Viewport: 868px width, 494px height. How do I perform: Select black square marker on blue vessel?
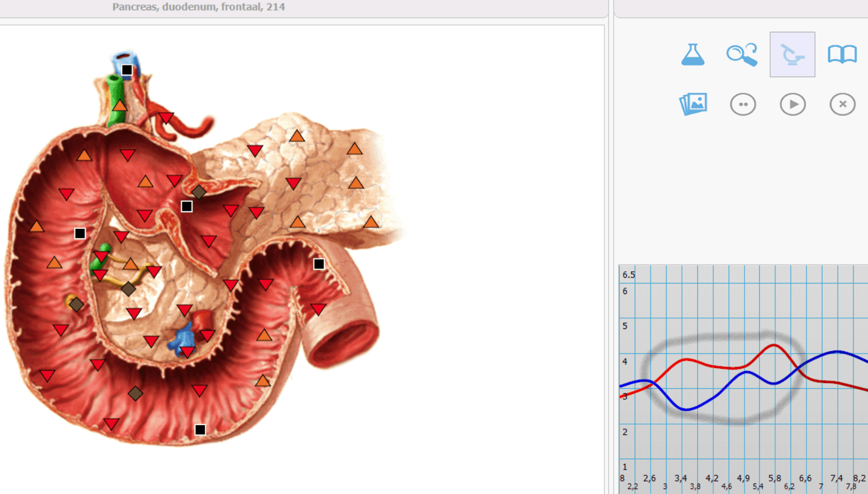127,70
